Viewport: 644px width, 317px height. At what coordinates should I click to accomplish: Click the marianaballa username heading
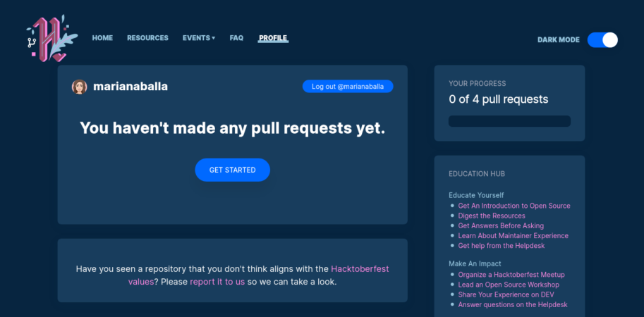click(130, 87)
